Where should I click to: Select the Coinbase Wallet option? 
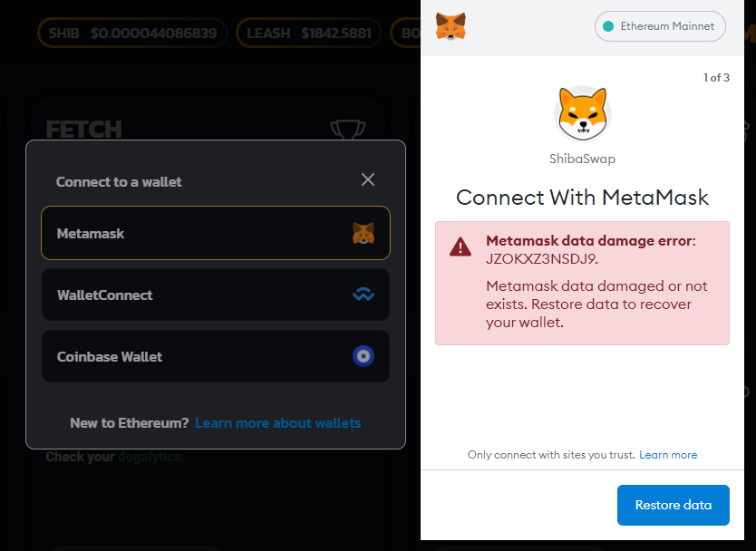216,356
